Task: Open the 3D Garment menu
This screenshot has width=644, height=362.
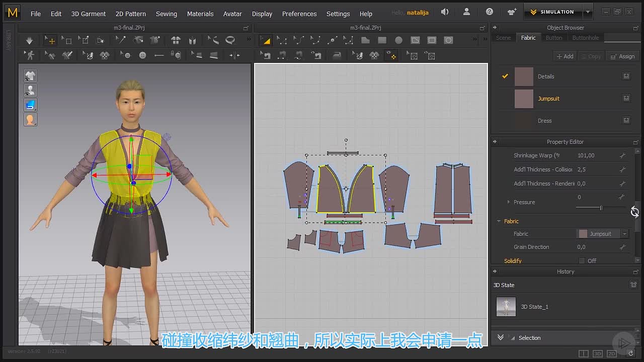Action: tap(89, 14)
